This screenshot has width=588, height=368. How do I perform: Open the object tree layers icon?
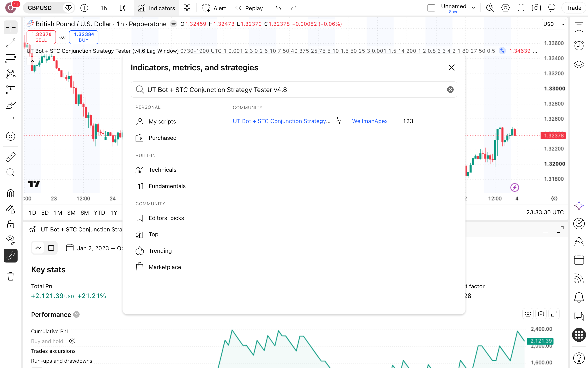click(579, 64)
